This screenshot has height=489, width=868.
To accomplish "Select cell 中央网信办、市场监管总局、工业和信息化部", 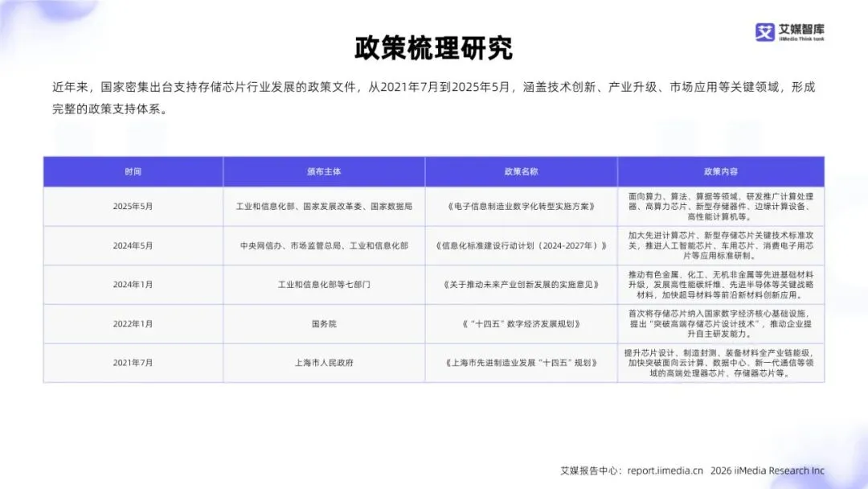I will (324, 246).
